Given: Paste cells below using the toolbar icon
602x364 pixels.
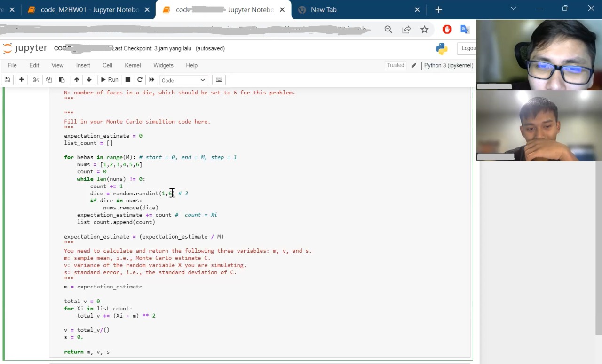Looking at the screenshot, I should [62, 80].
